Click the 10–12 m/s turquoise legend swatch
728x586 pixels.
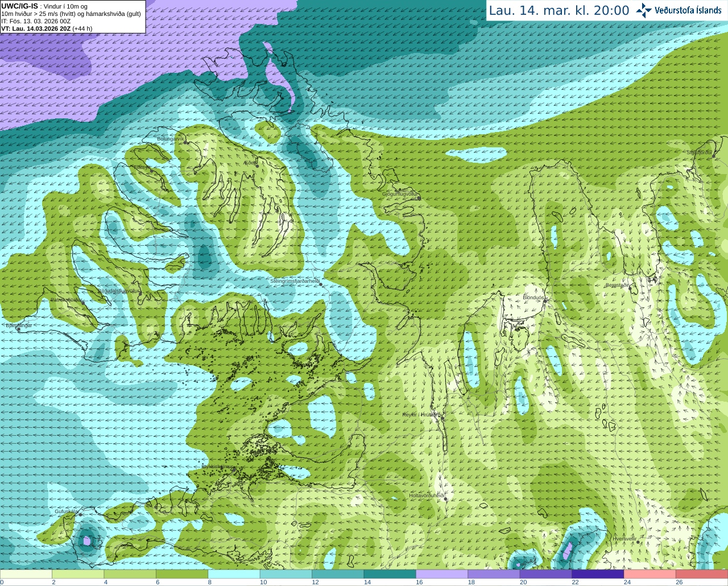(x=286, y=574)
